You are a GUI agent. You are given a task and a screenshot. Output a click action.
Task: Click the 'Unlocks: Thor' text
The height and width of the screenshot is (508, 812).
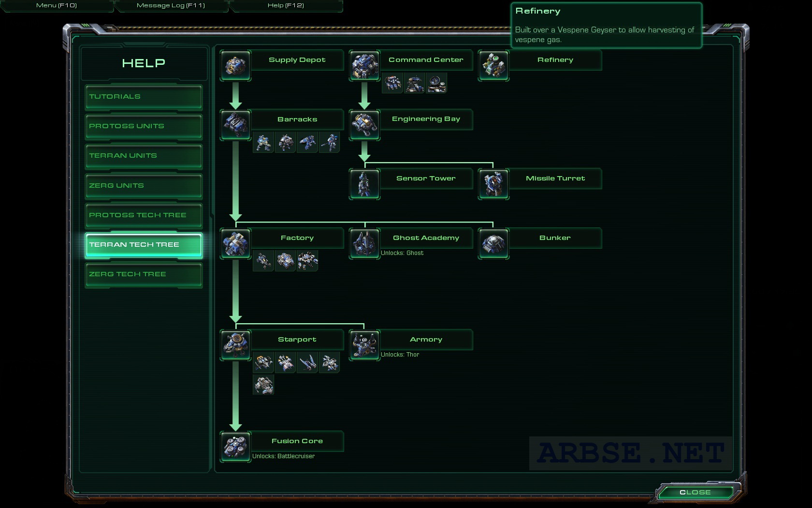[400, 355]
